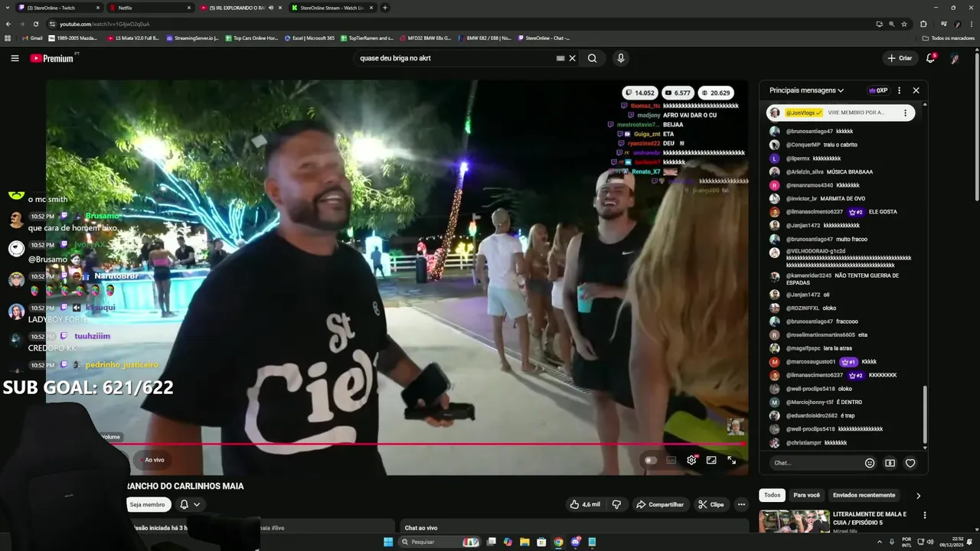Open the Super Chat purchase icon

pos(890,463)
